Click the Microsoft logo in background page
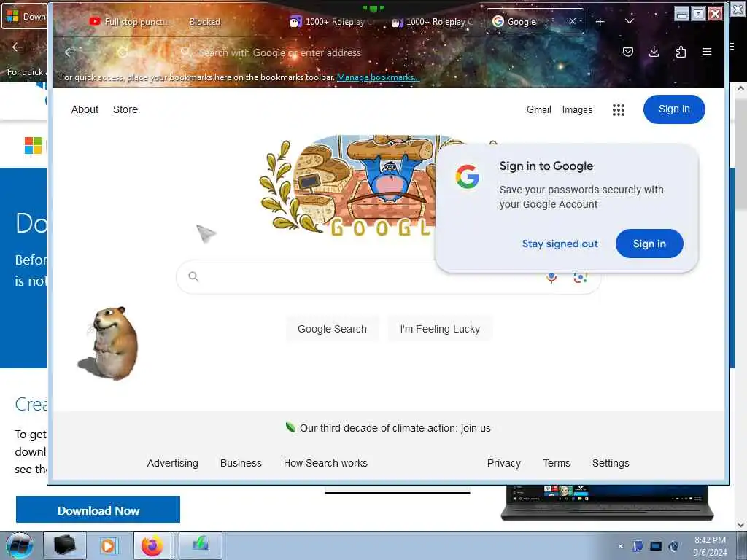The image size is (747, 560). coord(33,145)
